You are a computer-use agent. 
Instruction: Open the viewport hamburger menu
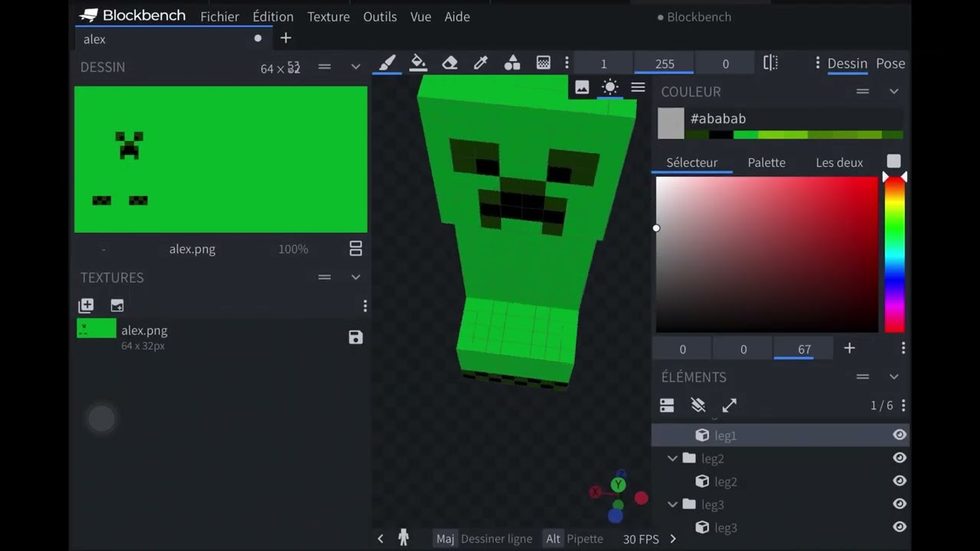coord(638,87)
